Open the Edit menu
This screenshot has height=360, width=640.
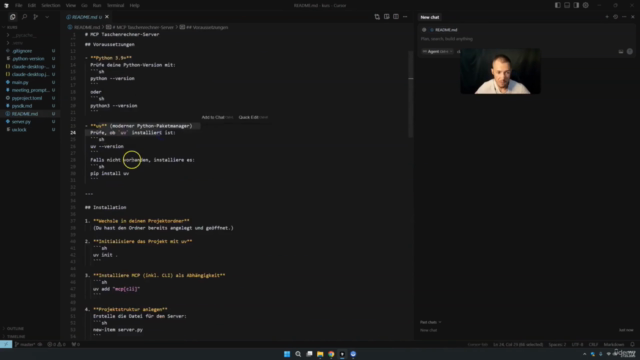[x=31, y=5]
